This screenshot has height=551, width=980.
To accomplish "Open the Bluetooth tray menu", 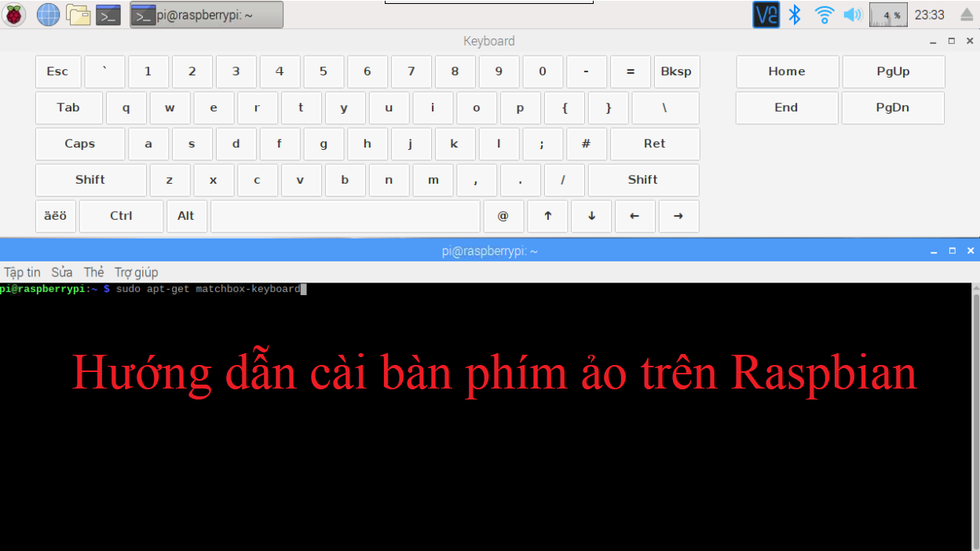I will [795, 14].
